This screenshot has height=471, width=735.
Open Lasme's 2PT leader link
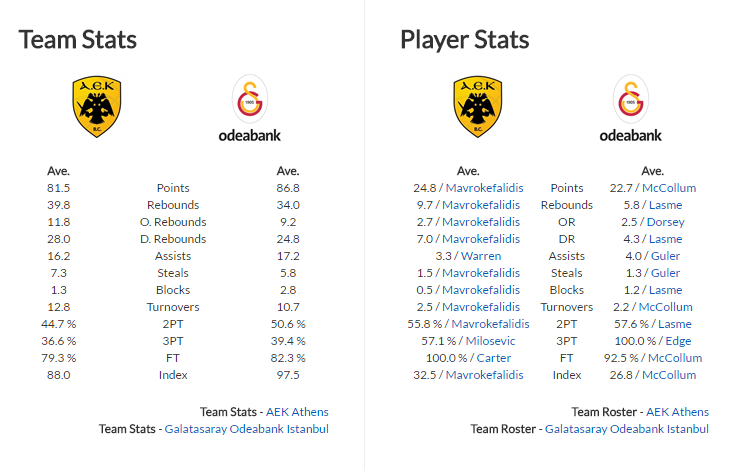[677, 324]
